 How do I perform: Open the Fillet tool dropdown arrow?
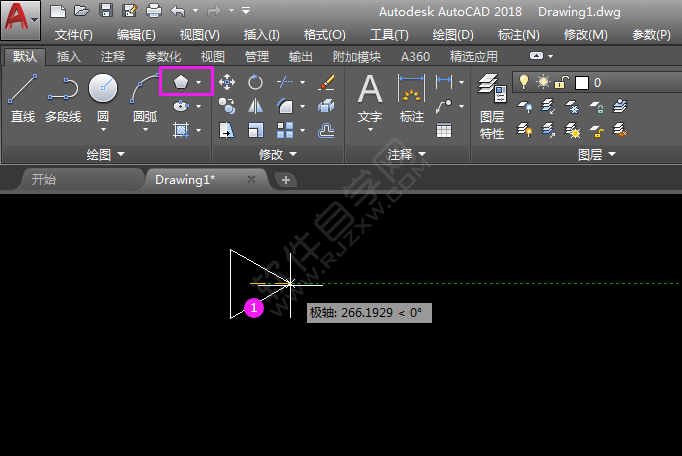[x=302, y=106]
